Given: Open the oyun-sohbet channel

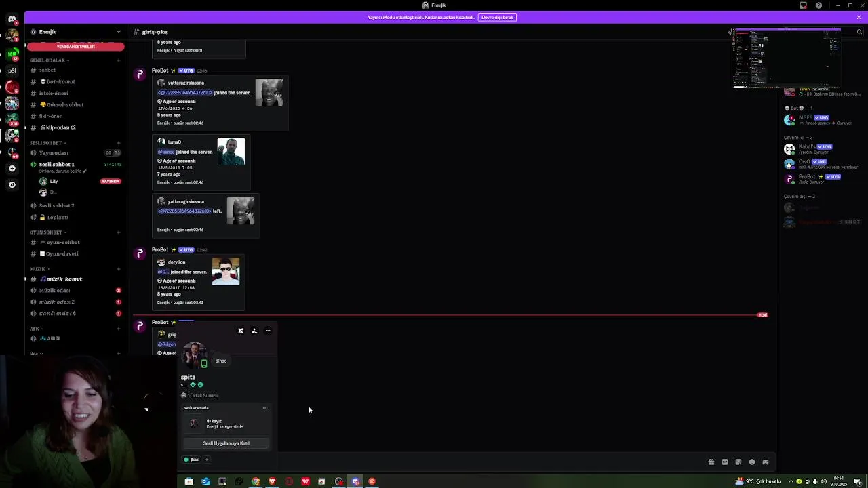Looking at the screenshot, I should point(75,242).
